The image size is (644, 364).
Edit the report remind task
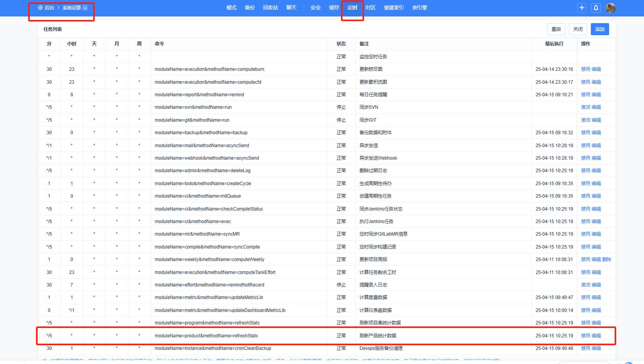[596, 95]
